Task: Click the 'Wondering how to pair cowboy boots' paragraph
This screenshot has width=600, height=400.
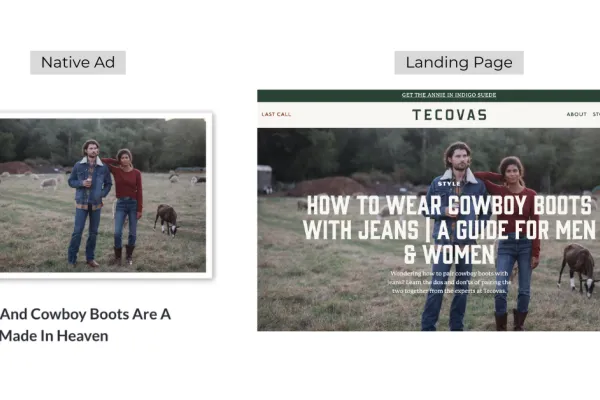Action: pyautogui.click(x=449, y=282)
